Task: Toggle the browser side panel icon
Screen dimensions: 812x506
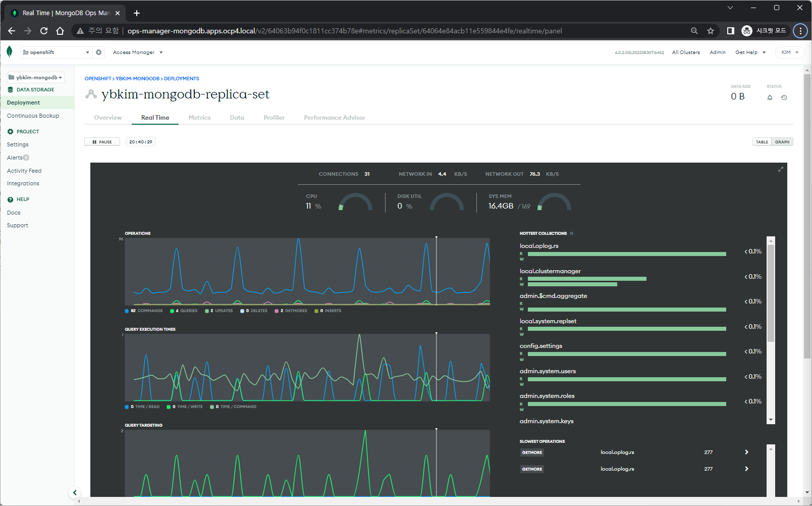Action: coord(730,31)
